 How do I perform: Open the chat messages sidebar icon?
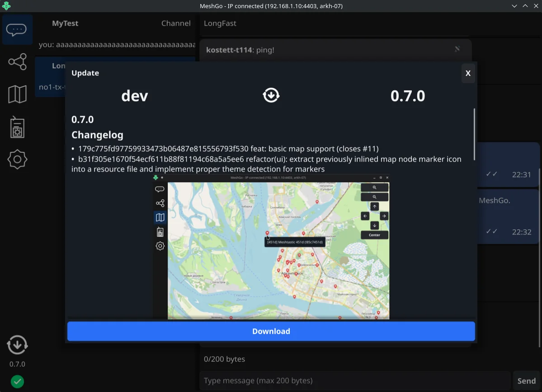click(17, 30)
